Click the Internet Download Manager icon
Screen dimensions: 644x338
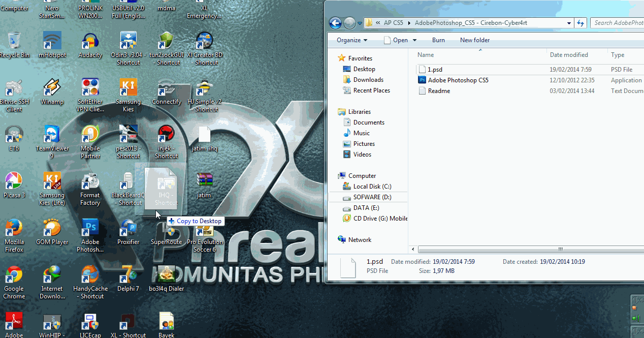(x=52, y=283)
